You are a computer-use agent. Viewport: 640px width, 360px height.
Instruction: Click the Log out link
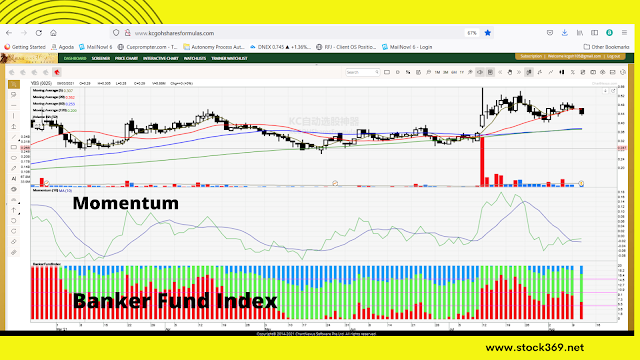(613, 56)
